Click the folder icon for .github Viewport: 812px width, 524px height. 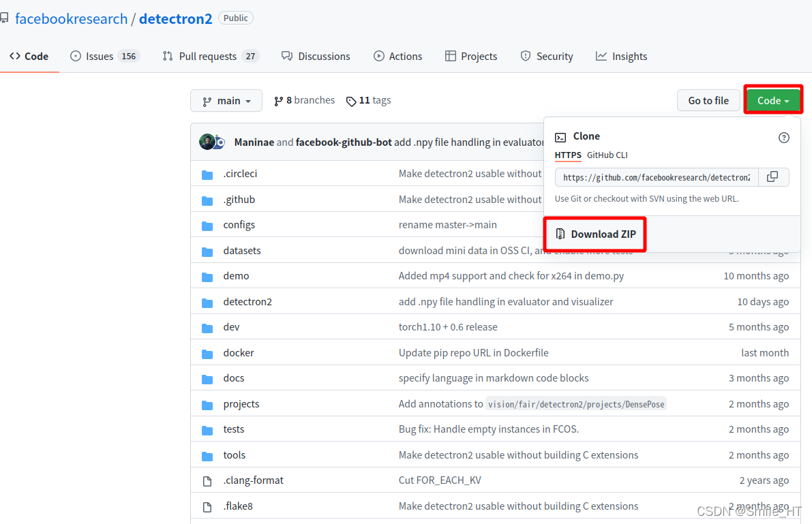tap(207, 200)
